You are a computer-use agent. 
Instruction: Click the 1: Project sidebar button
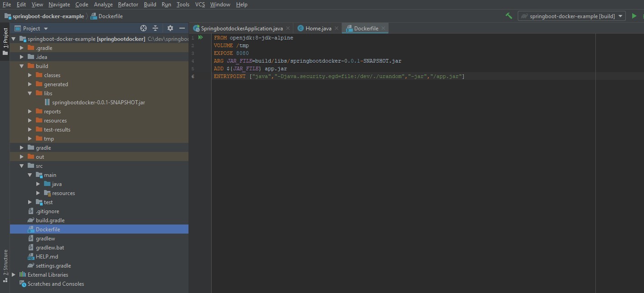(5, 34)
